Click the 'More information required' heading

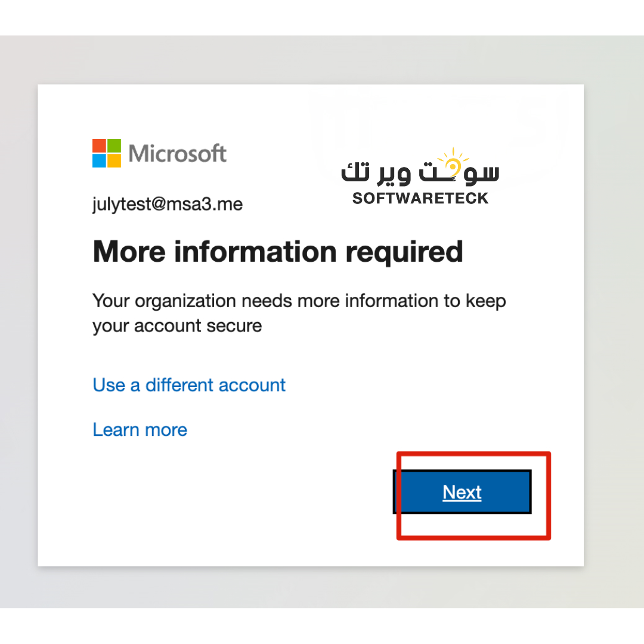(278, 252)
